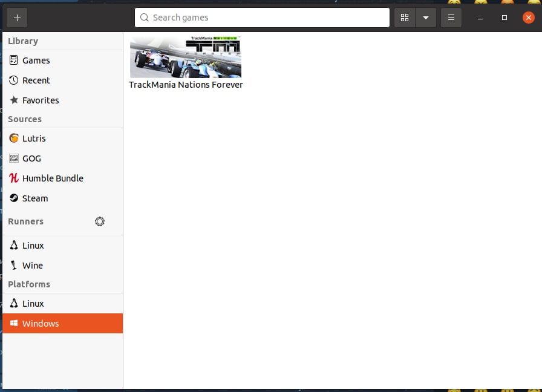Open the view options dropdown arrow

[x=426, y=18]
